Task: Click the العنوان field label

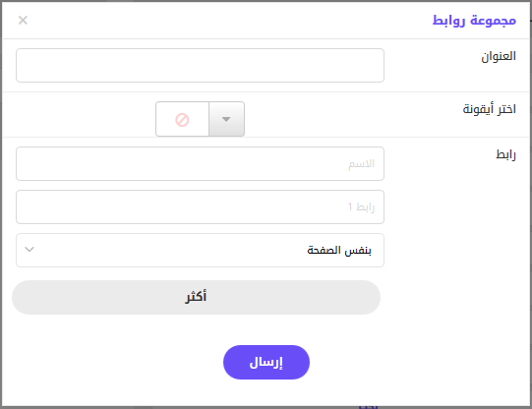Action: pos(499,56)
